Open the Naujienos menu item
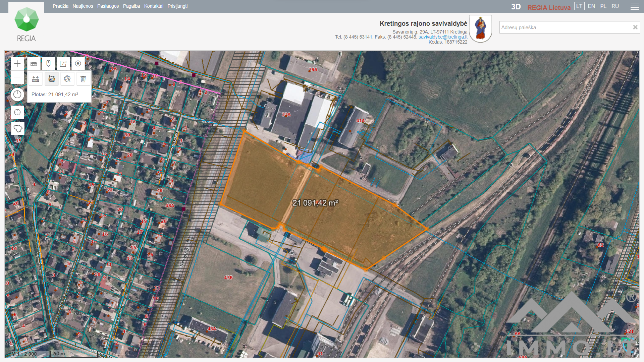Image resolution: width=644 pixels, height=362 pixels. click(83, 6)
